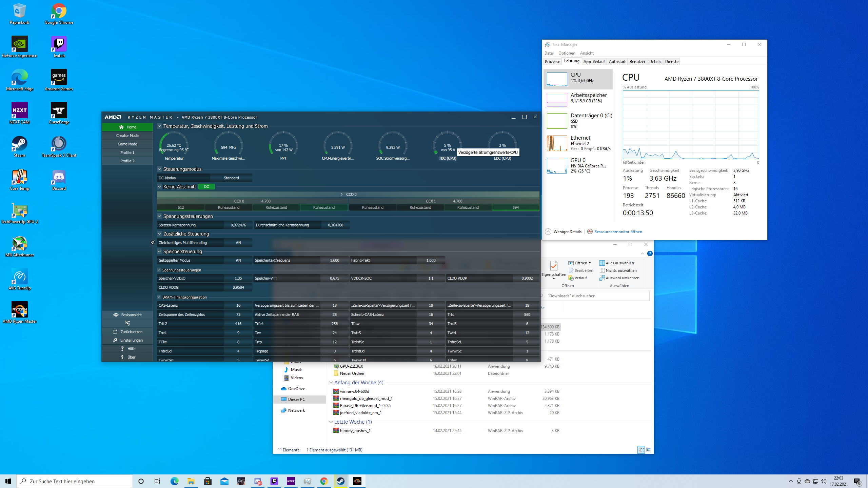
Task: Open the Über info icon
Action: click(x=122, y=357)
